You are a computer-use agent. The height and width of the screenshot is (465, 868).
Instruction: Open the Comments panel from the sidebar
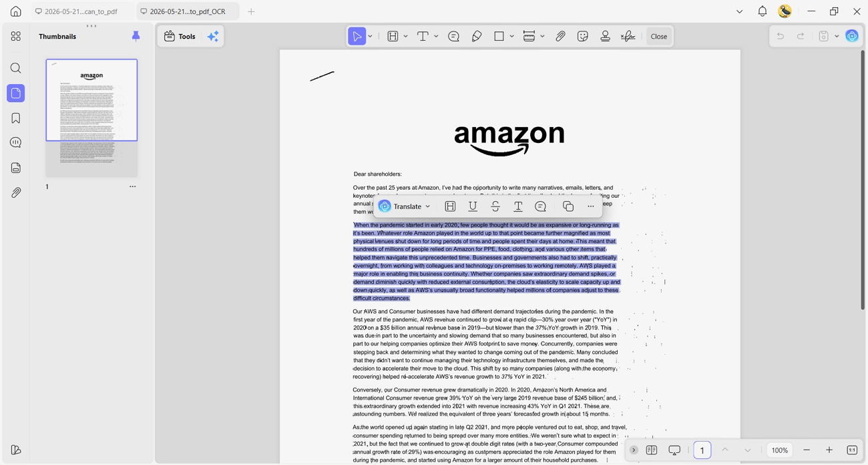(x=16, y=143)
